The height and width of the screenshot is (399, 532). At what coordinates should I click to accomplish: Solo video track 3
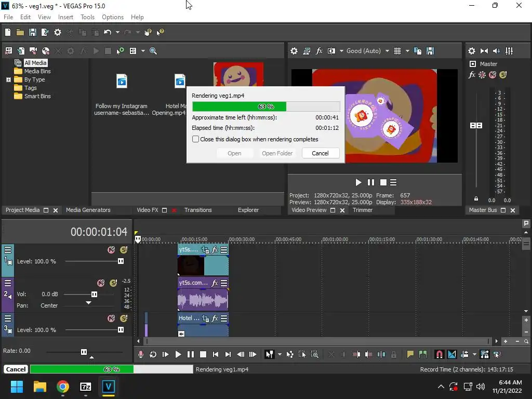click(x=124, y=318)
